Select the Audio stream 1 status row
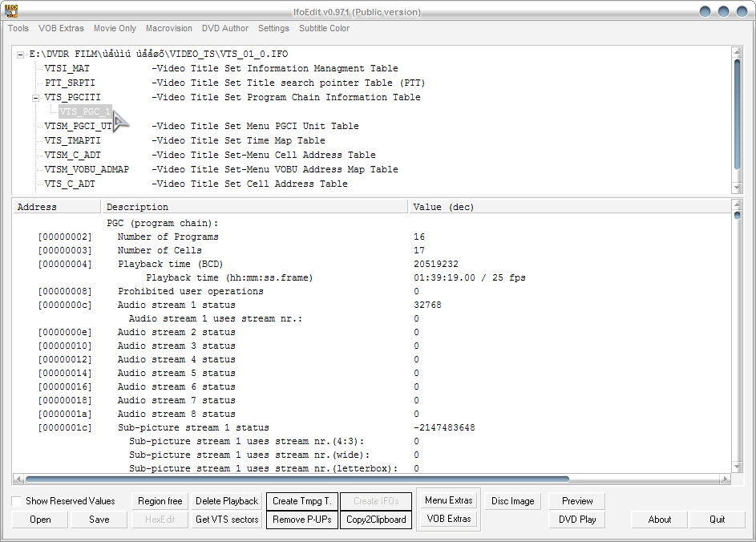Image resolution: width=756 pixels, height=542 pixels. coord(371,305)
